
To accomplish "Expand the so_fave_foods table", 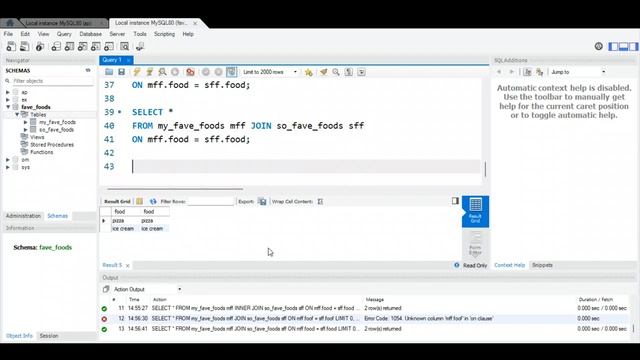I will pos(25,129).
